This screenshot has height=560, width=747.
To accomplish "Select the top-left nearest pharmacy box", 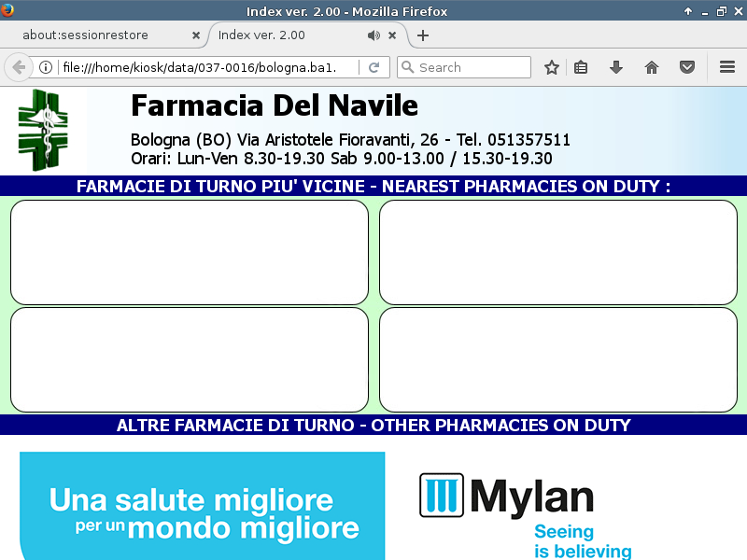I will (190, 252).
